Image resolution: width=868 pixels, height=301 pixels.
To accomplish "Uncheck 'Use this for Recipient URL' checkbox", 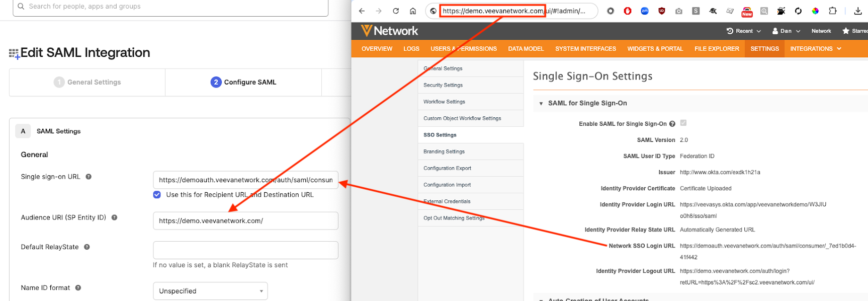I will (157, 195).
